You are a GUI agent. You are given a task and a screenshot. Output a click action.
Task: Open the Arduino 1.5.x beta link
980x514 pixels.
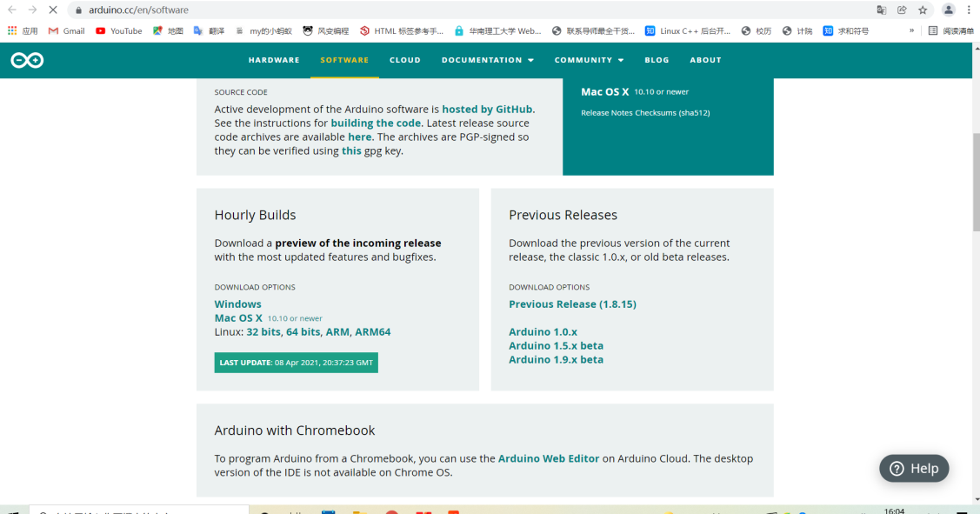click(556, 346)
